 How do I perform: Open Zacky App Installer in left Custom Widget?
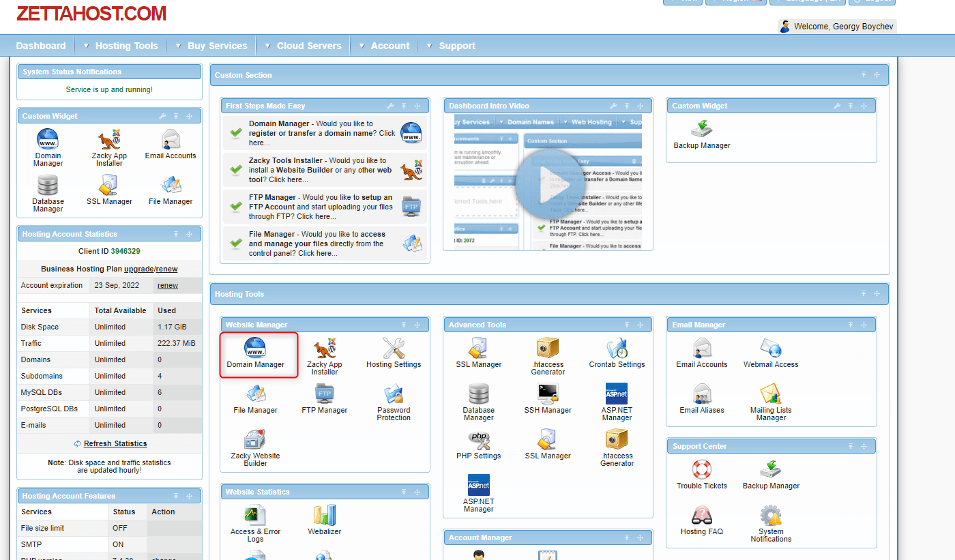point(109,148)
